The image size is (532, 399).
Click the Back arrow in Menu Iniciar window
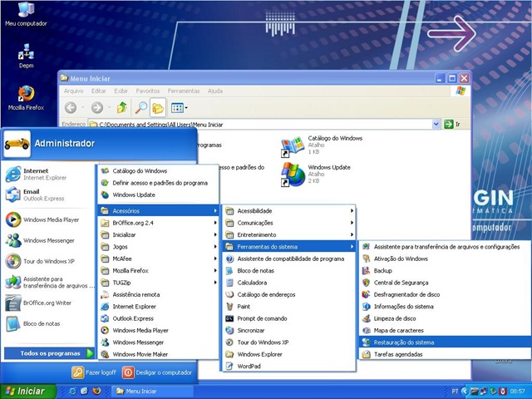[71, 108]
